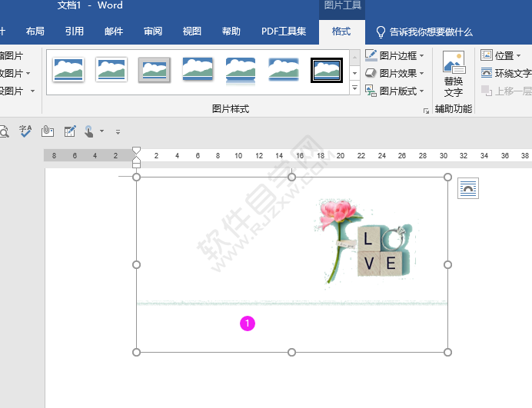
Task: Open the 视图 tab
Action: pos(192,32)
